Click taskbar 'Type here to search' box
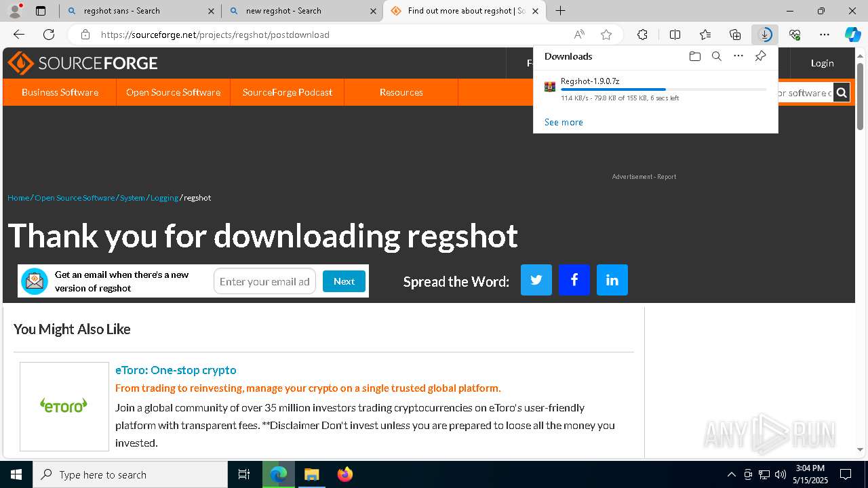868x488 pixels. click(x=130, y=474)
